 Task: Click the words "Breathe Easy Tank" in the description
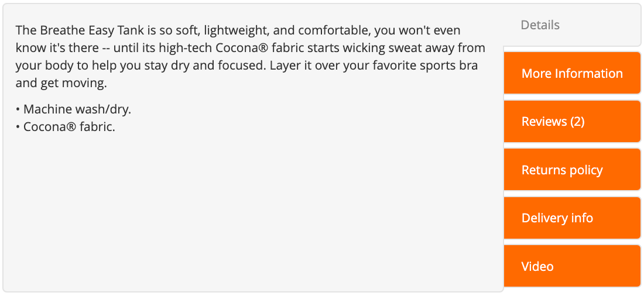(90, 30)
